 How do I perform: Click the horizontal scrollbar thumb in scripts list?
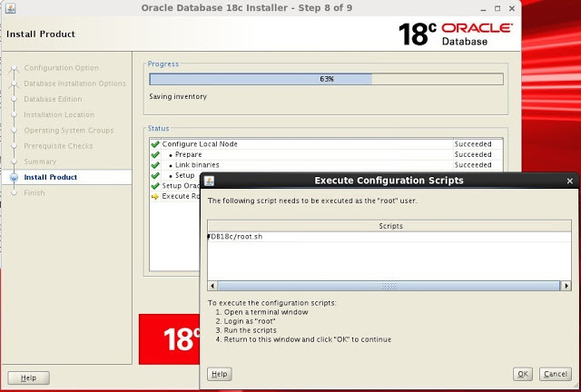388,286
